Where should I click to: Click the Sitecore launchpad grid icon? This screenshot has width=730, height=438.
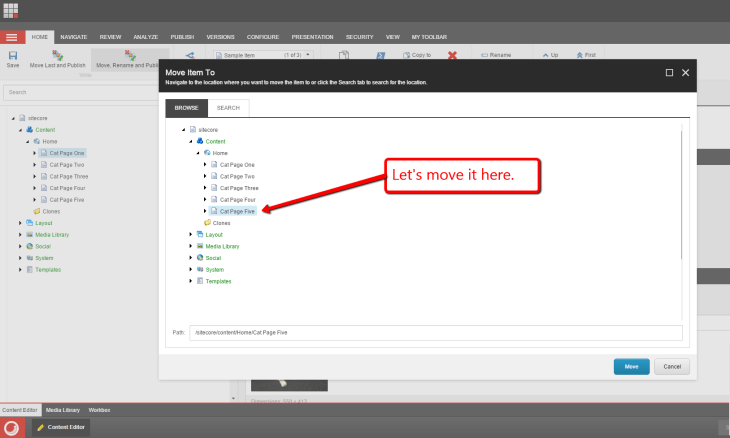pos(11,11)
